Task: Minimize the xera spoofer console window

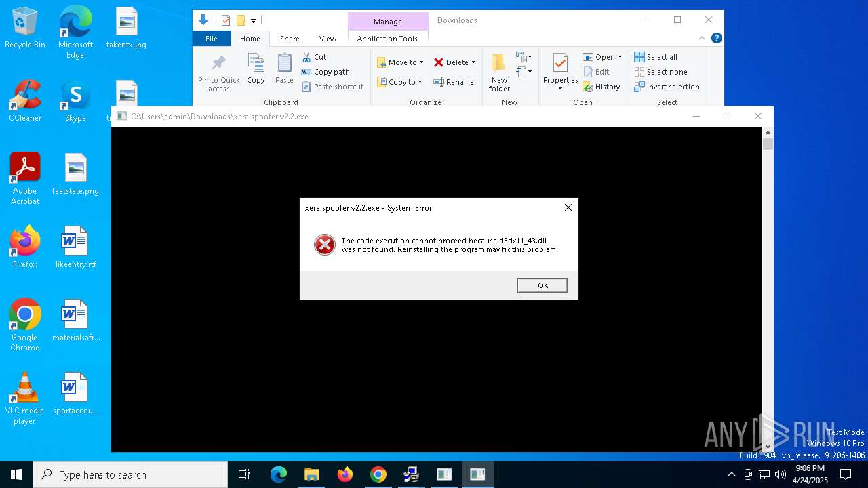Action: (x=696, y=116)
